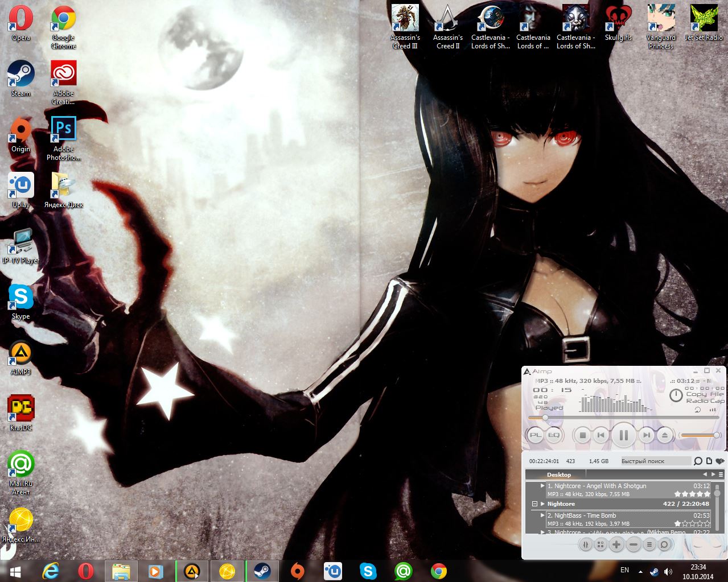The image size is (728, 582).
Task: Open File Explorer from the taskbar
Action: coord(121,571)
